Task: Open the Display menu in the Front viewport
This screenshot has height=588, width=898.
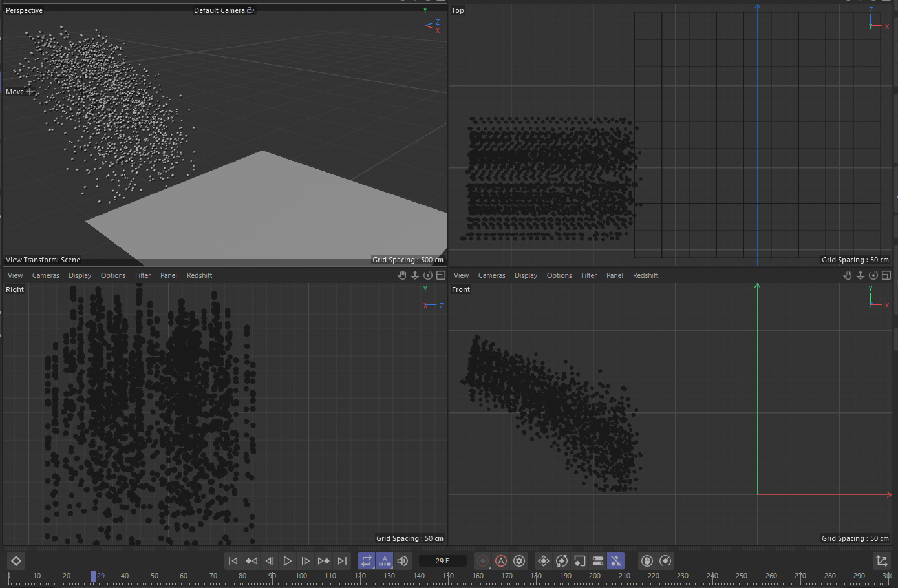Action: pos(526,275)
